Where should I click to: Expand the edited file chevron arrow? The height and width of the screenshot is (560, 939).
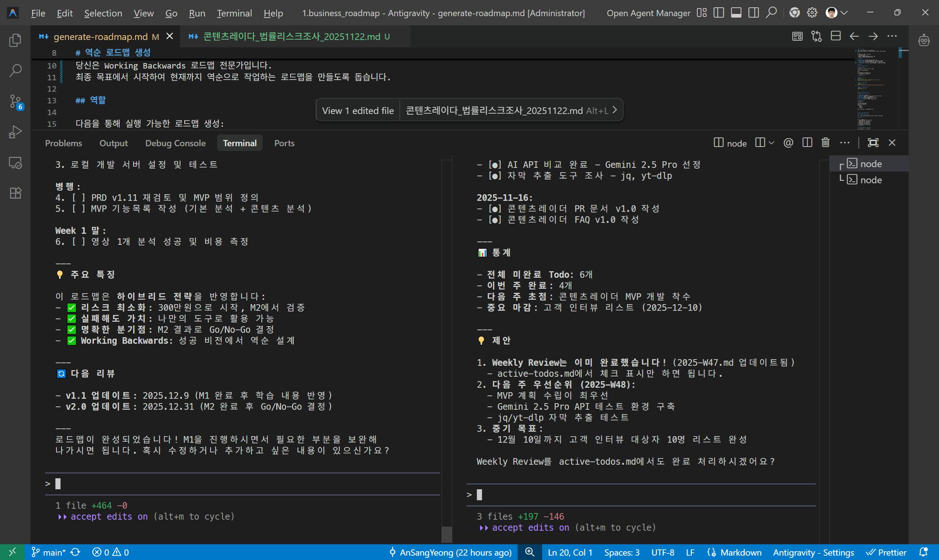point(615,110)
